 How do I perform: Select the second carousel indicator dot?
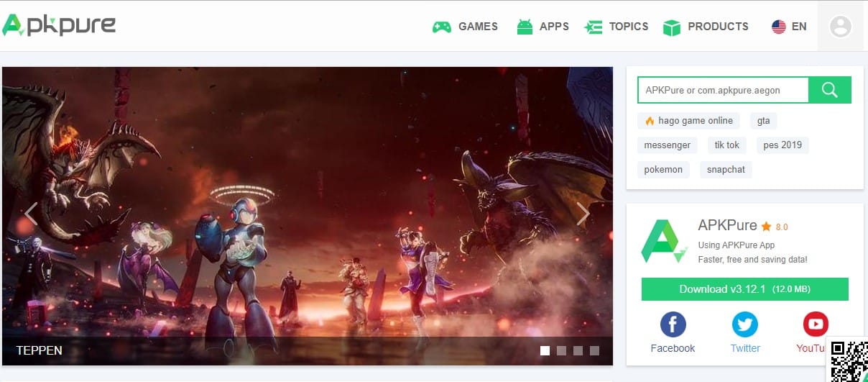tap(561, 351)
